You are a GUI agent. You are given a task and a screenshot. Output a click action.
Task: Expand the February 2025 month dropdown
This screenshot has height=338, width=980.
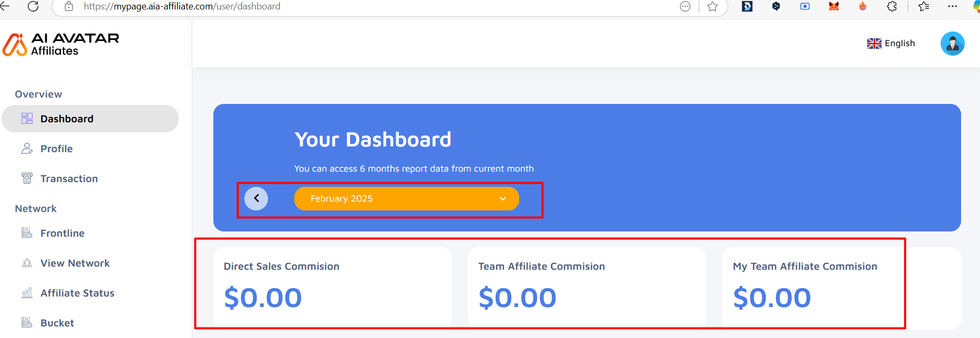[406, 198]
